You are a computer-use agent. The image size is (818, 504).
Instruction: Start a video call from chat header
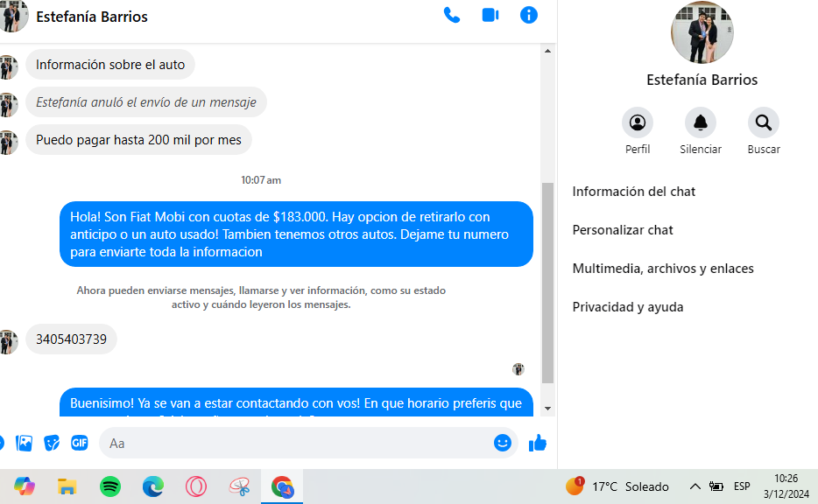pyautogui.click(x=490, y=15)
